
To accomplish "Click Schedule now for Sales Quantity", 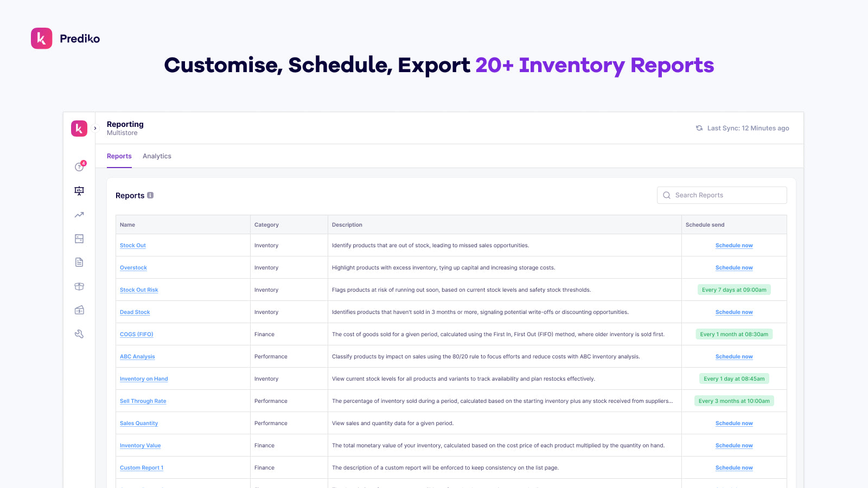I will click(x=734, y=423).
